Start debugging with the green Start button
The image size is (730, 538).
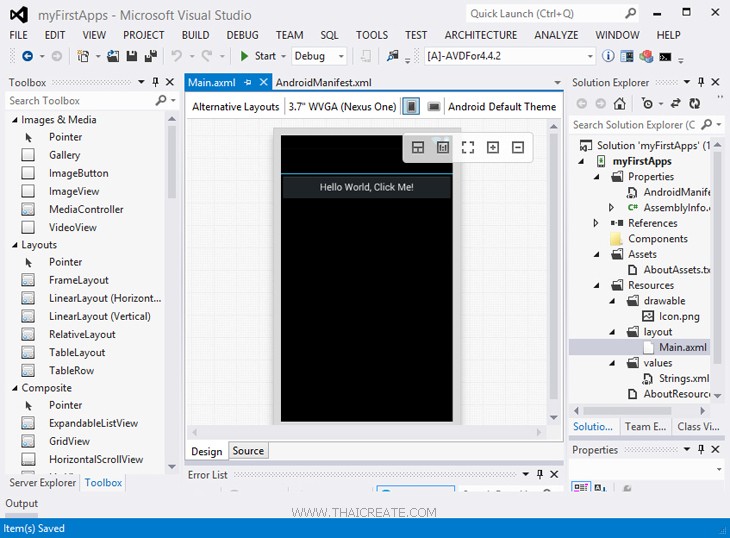point(258,56)
